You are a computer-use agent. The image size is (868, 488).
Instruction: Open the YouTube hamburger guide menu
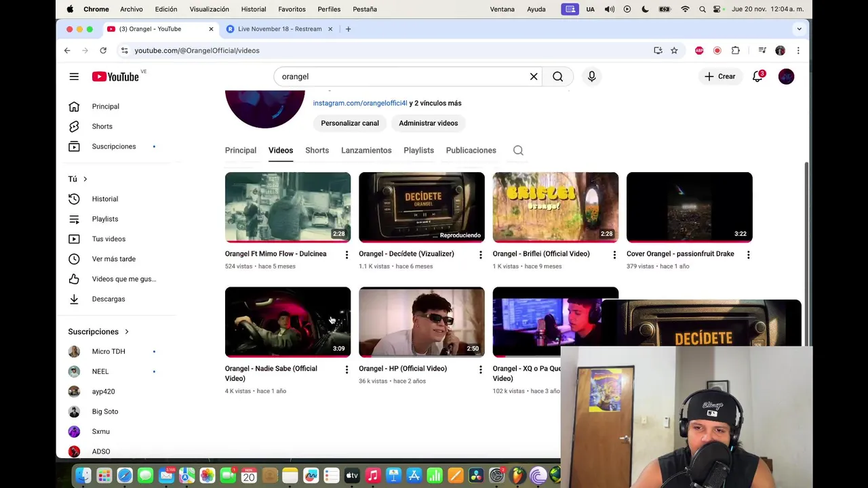[74, 77]
